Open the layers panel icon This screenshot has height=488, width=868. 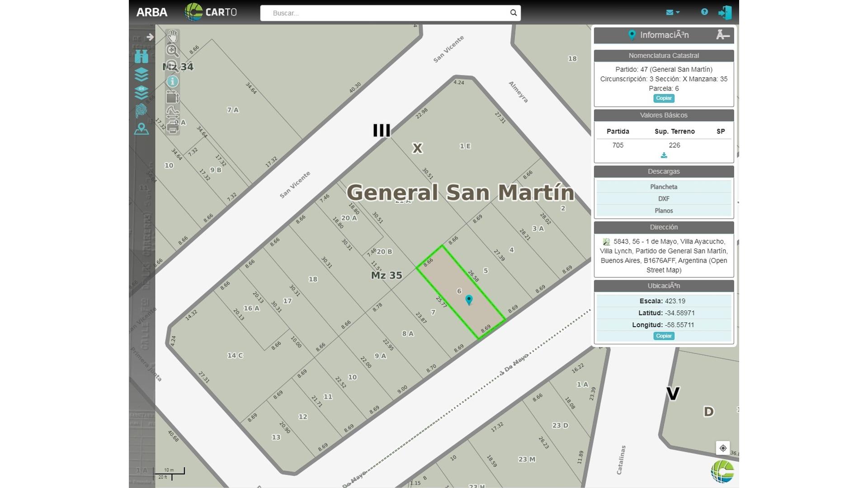pos(142,75)
